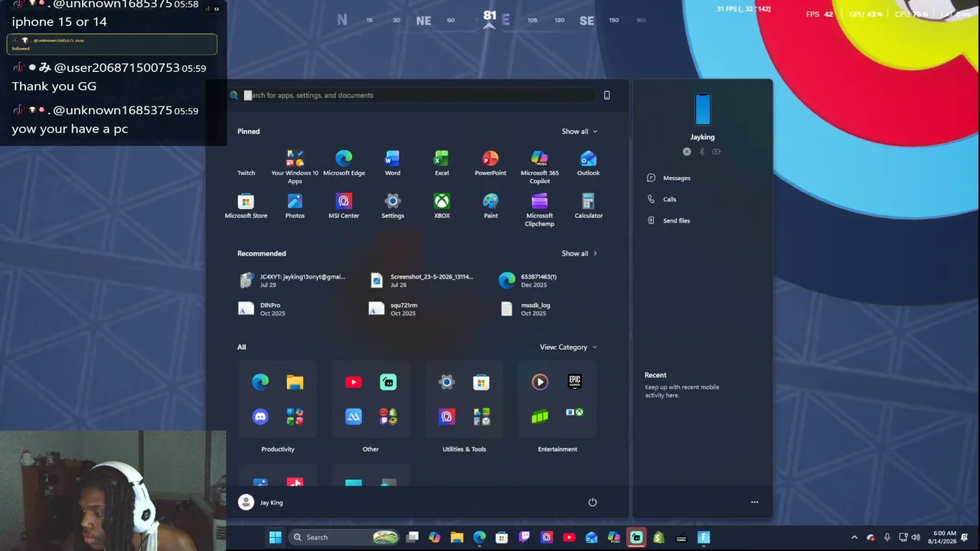Open Streamlabs in Other category

pos(388,382)
